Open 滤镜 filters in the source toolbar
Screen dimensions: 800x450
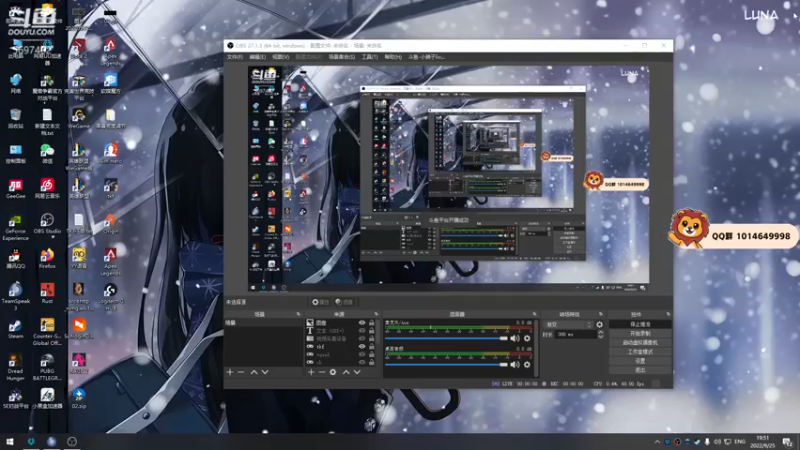(x=344, y=302)
